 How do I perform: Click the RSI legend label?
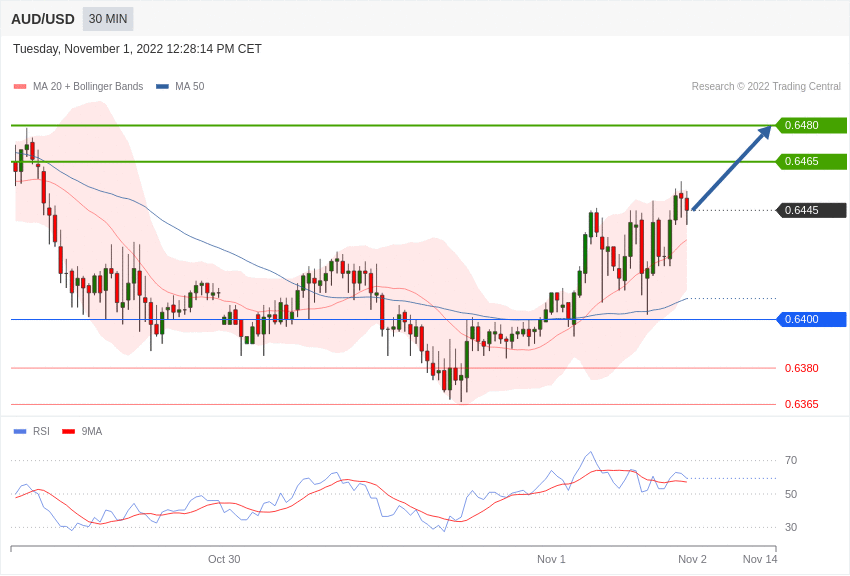click(x=41, y=432)
